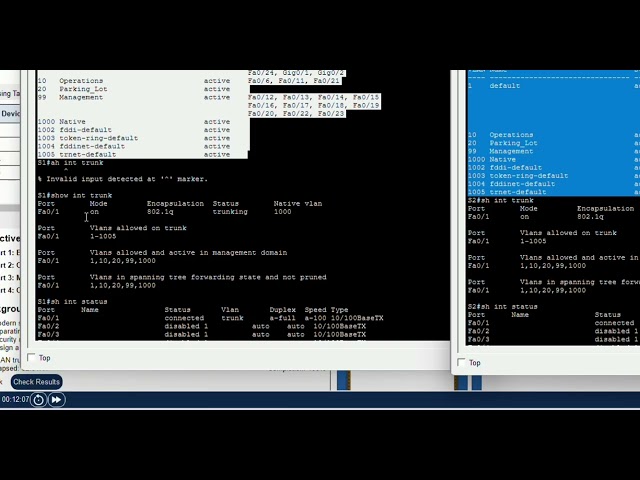Click the 802.1q encapsulation value in S2 window

(590, 217)
